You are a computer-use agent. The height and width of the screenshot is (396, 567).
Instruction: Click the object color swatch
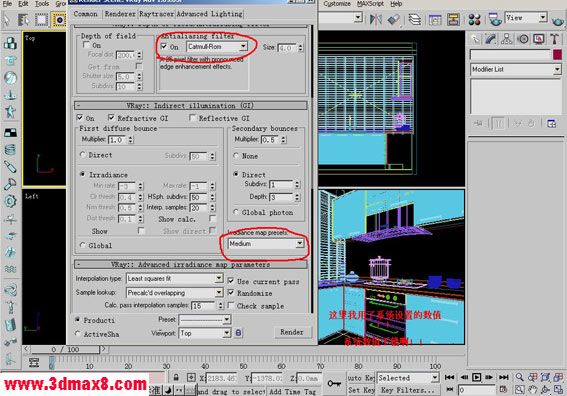click(557, 55)
